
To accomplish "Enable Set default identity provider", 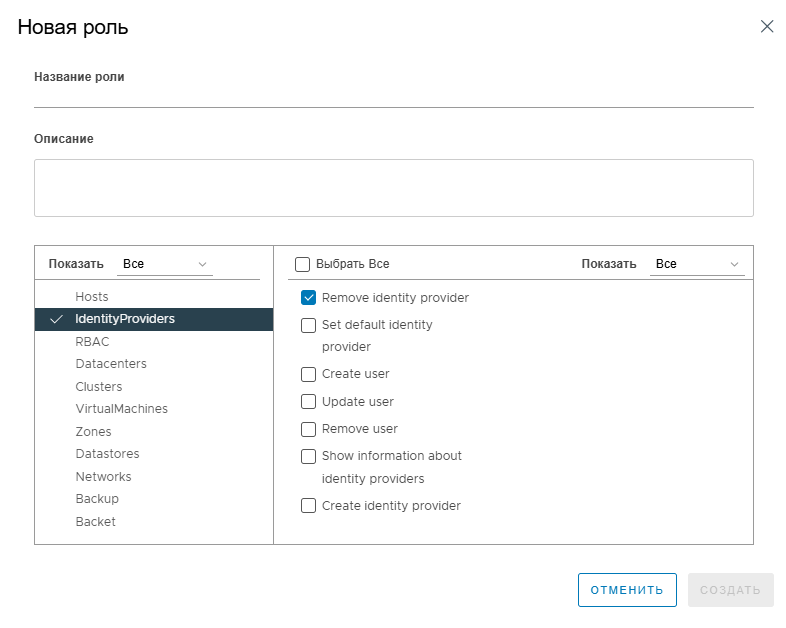I will point(308,325).
